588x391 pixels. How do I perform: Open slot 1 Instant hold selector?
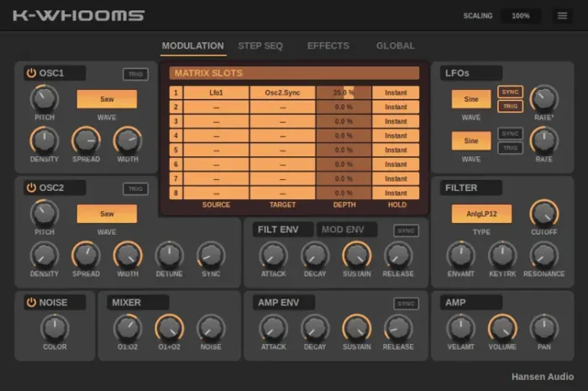pyautogui.click(x=396, y=92)
